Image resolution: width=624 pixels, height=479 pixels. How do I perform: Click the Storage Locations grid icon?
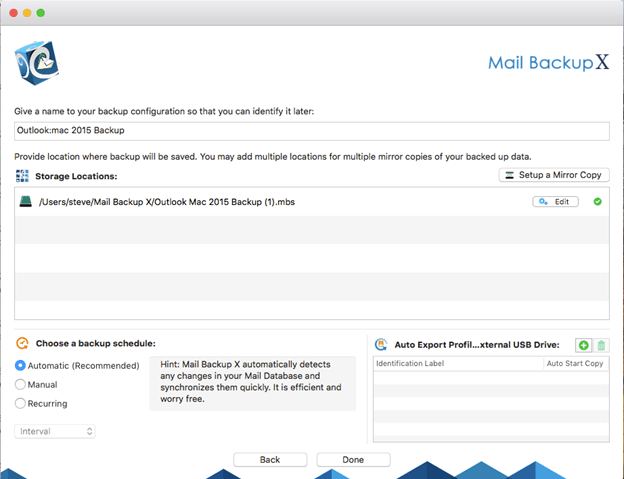[x=22, y=176]
